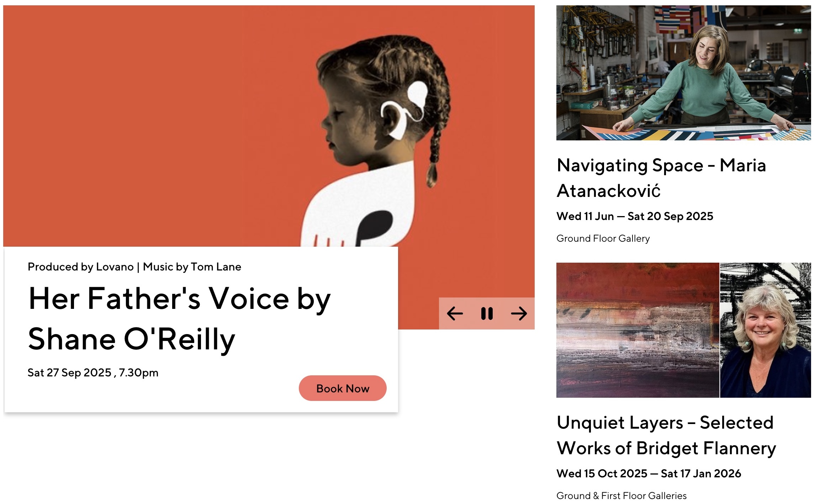Screen dimensions: 815x504
Task: Click the Bridget Flannery portrait photo
Action: point(766,330)
